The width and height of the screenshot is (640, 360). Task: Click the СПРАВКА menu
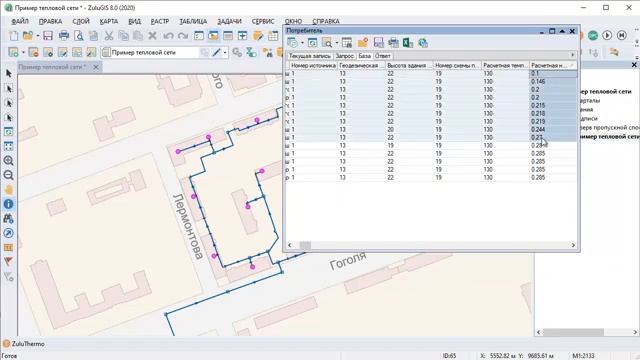[326, 21]
